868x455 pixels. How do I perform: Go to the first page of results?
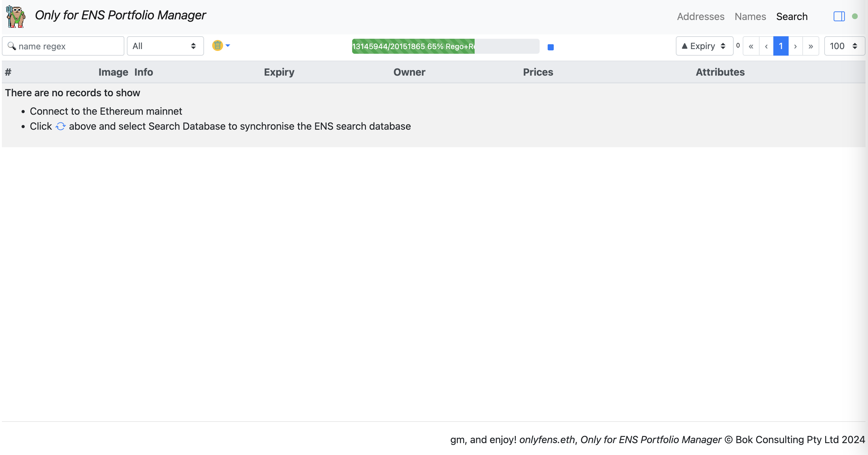751,46
